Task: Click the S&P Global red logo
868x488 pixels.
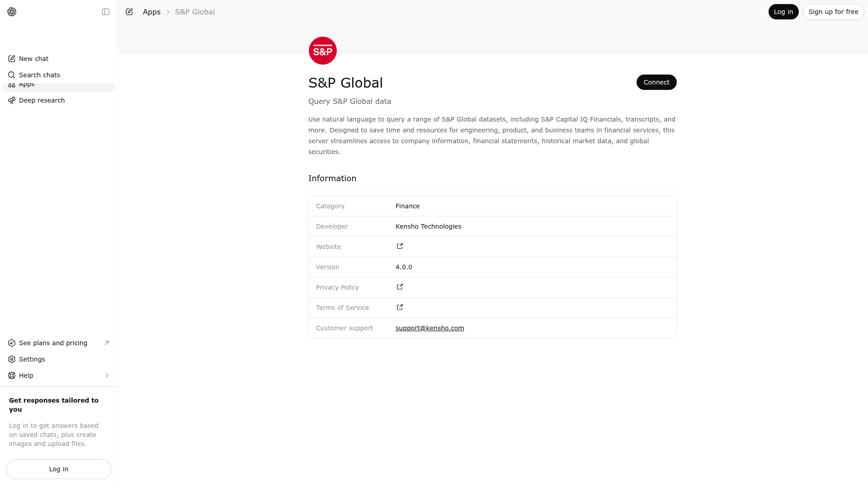Action: click(x=323, y=51)
